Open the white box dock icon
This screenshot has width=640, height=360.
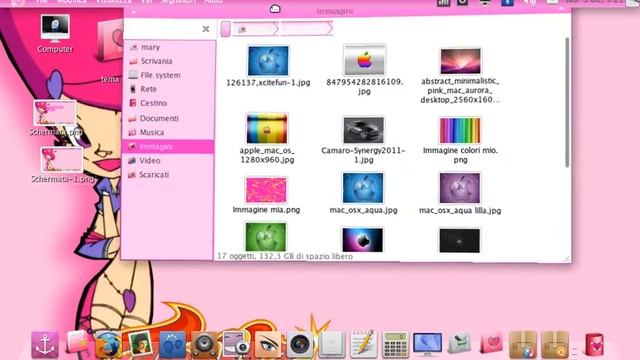(332, 345)
